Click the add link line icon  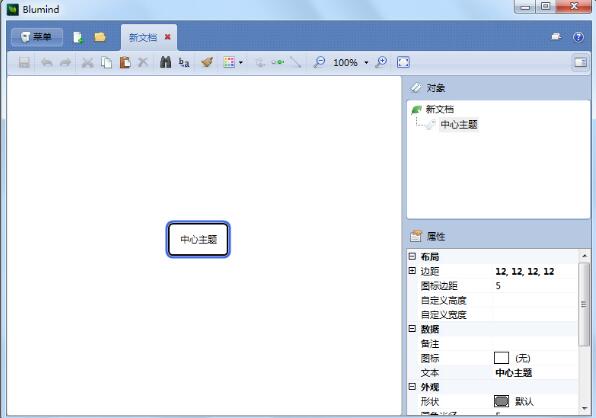tap(295, 62)
